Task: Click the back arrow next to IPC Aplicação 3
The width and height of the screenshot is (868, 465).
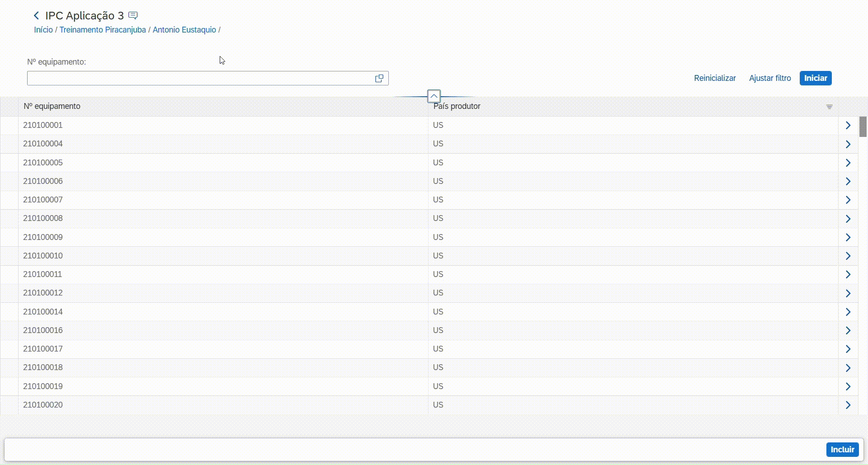Action: pyautogui.click(x=37, y=16)
